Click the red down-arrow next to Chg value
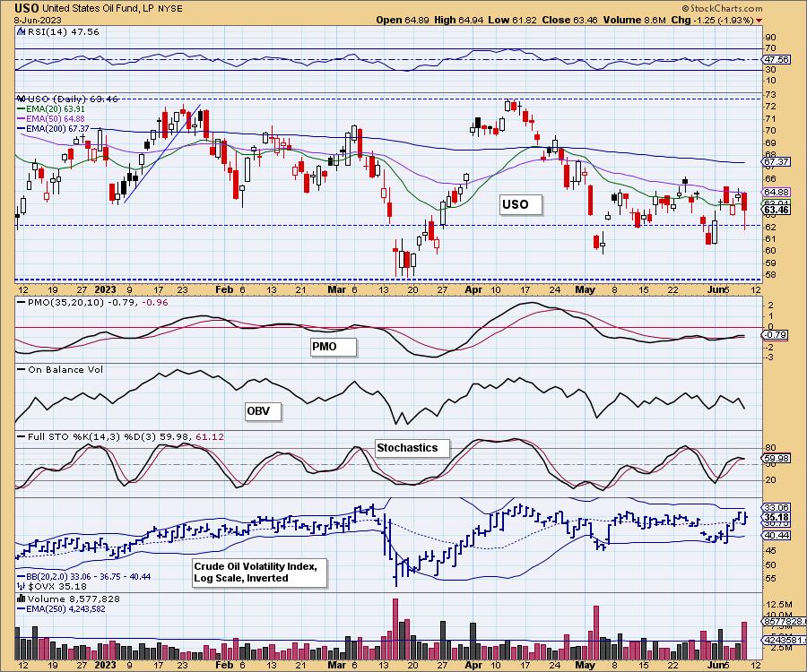Viewport: 807px width, 672px height. click(x=759, y=21)
